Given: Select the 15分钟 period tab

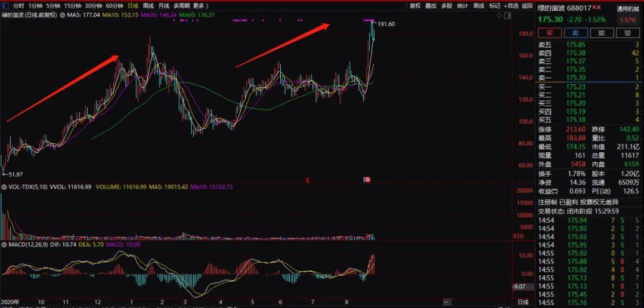Looking at the screenshot, I should (72, 6).
